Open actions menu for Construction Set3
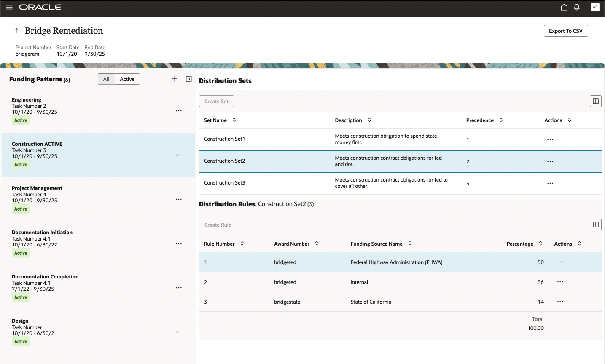This screenshot has height=364, width=605. coord(550,183)
